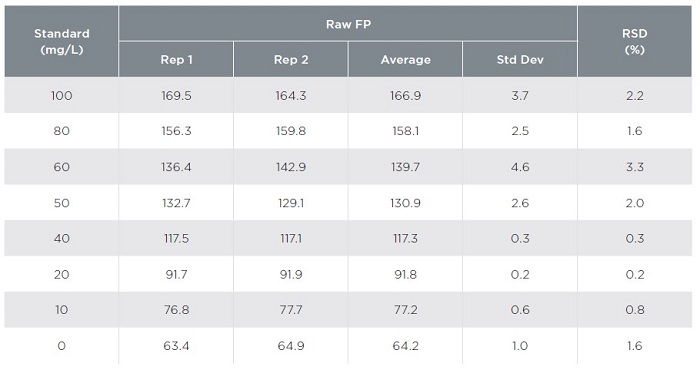Select Rep 2 value 159.8

point(291,131)
